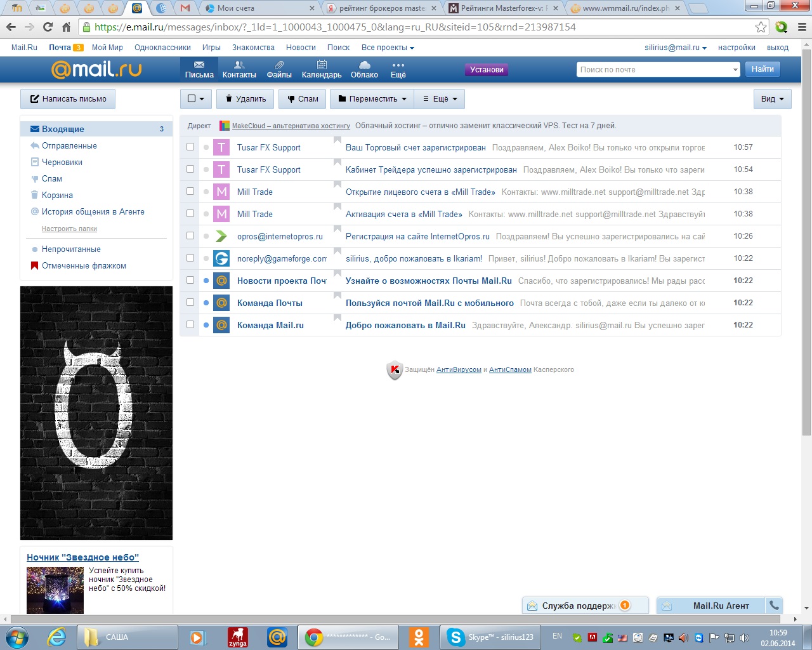Viewport: 812px width, 650px height.
Task: Check the Открытие лицевого счета message checkbox
Action: point(190,191)
